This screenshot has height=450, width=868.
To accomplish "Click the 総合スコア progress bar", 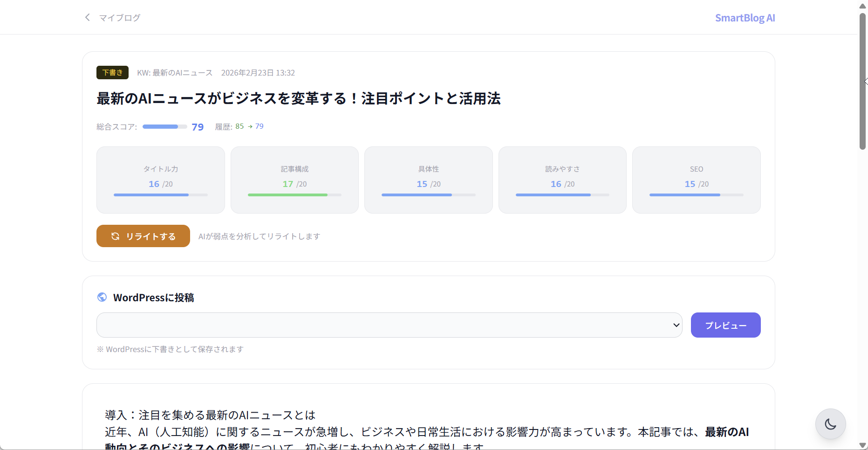I will click(x=164, y=127).
